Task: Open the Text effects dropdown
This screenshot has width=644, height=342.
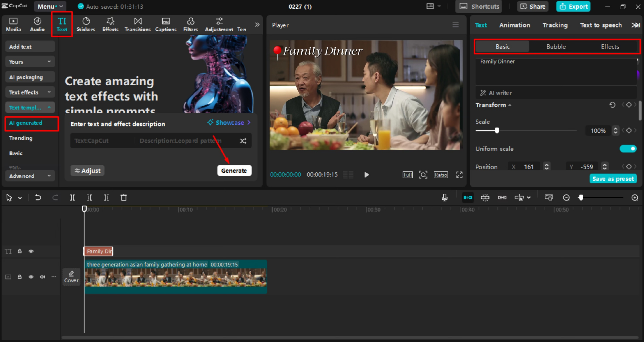Action: click(x=30, y=92)
